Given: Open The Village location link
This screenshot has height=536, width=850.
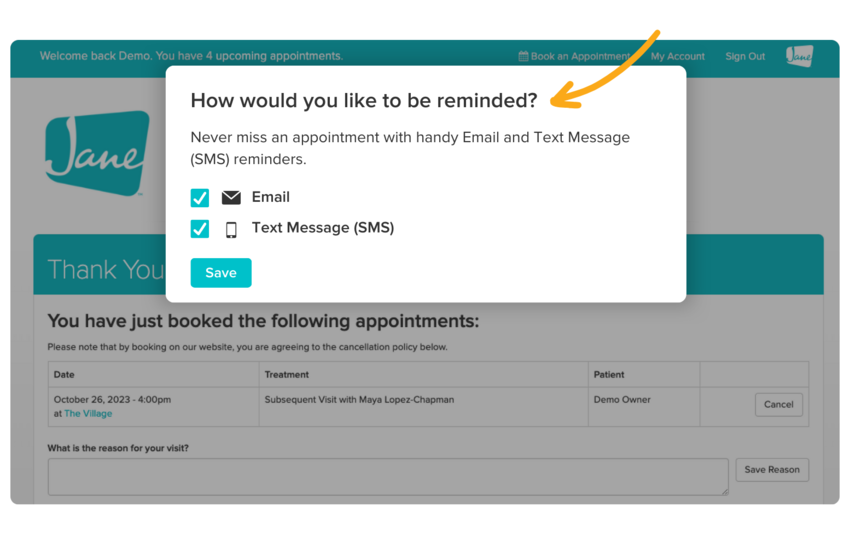Looking at the screenshot, I should click(x=88, y=414).
